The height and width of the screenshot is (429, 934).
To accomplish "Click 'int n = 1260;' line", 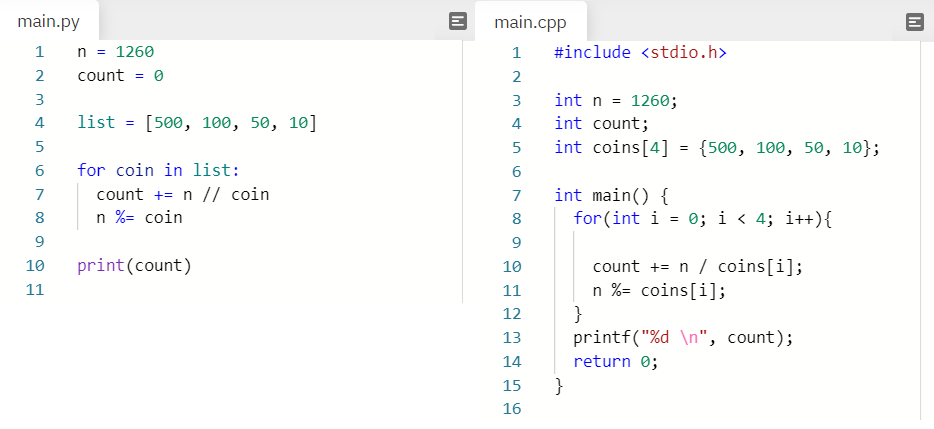I will point(616,100).
